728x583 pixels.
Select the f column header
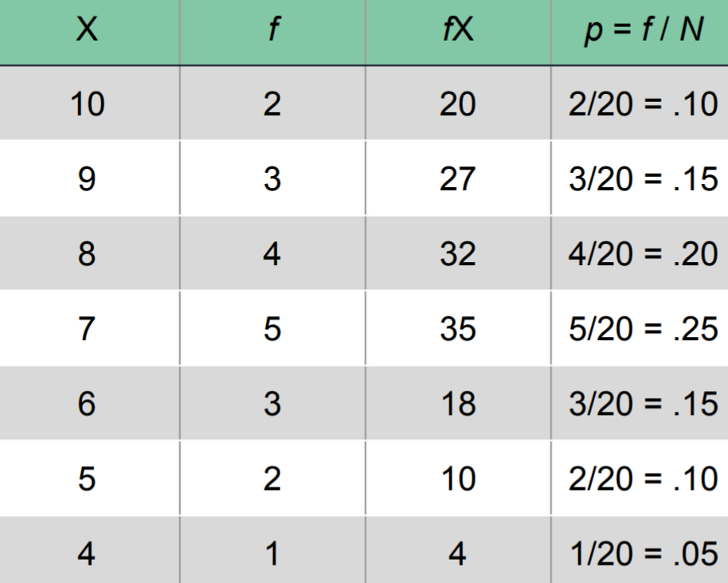point(272,33)
